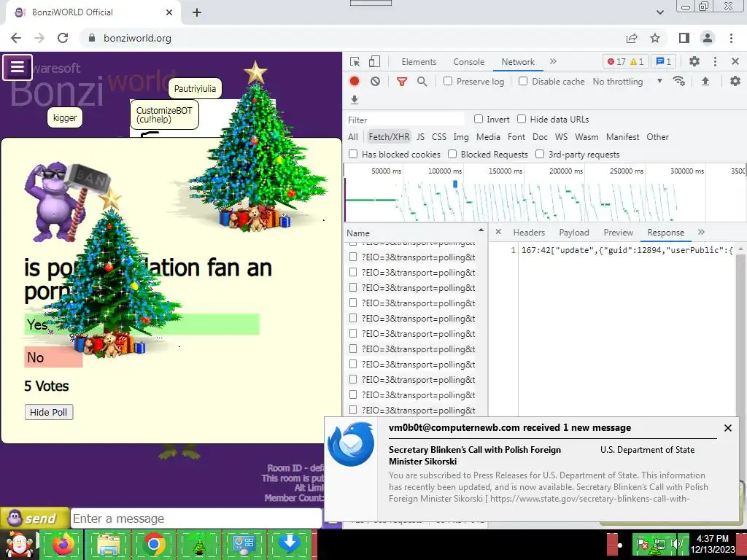The image size is (747, 560).
Task: Sort requests by Name column arrow
Action: (481, 230)
